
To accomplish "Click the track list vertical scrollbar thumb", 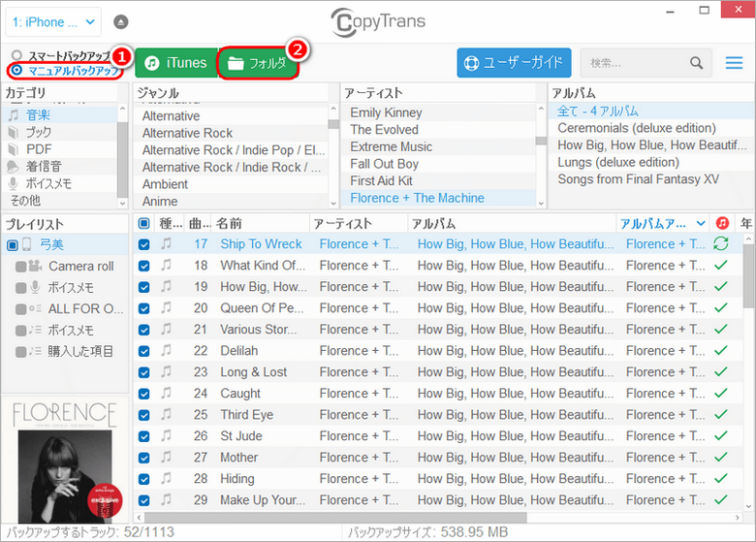I will (748, 275).
